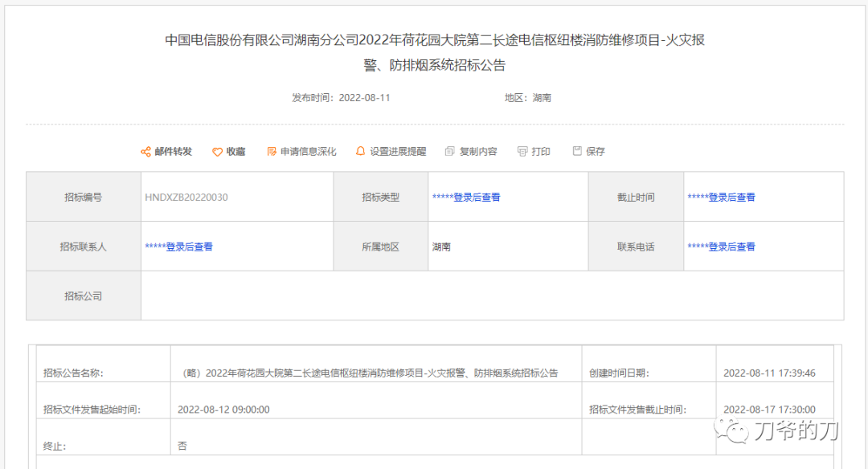This screenshot has width=868, height=469.
Task: Select 地区：湖南 under the title
Action: 527,98
